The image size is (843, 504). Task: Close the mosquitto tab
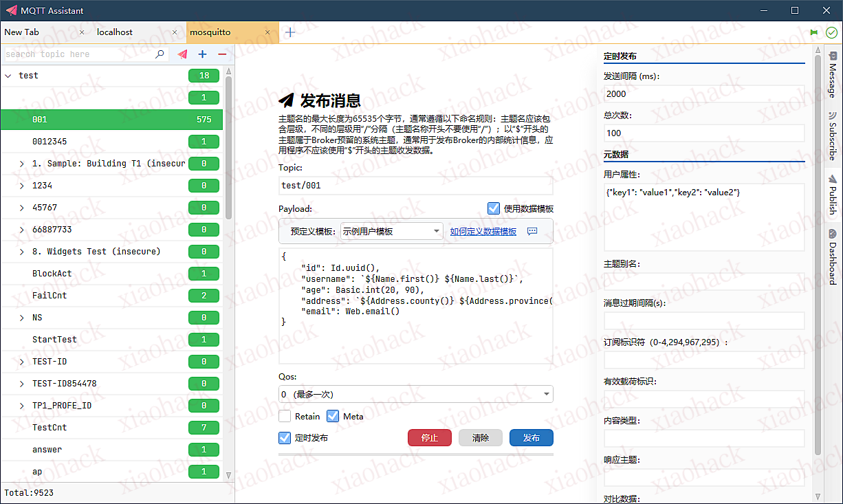point(267,32)
